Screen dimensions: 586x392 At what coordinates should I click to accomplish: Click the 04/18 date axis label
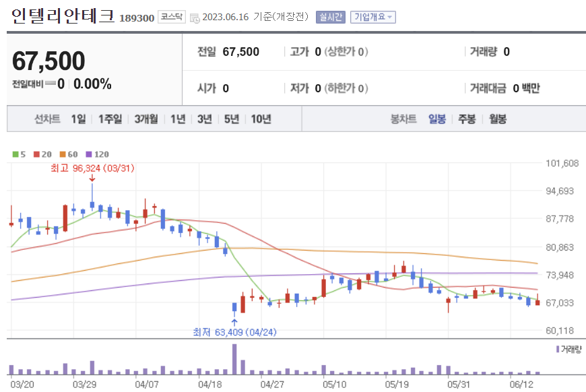209,385
